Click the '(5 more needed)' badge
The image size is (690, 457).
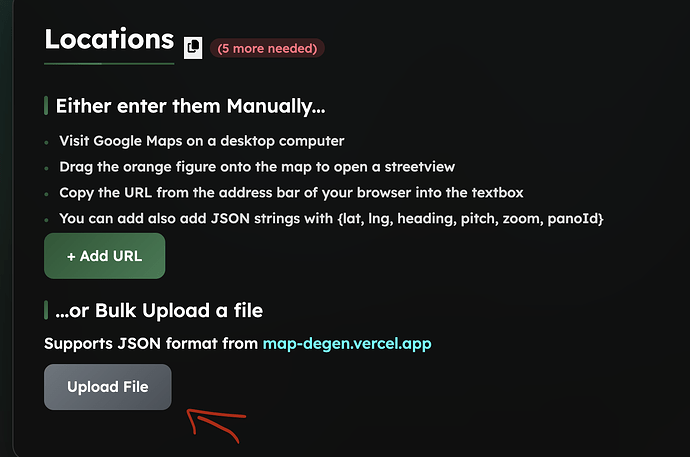[267, 48]
